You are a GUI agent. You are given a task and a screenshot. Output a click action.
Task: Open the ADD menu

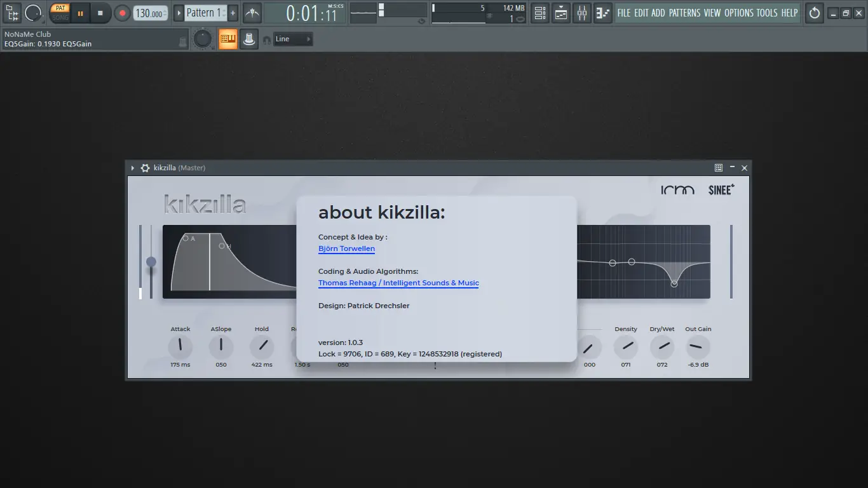click(x=658, y=13)
